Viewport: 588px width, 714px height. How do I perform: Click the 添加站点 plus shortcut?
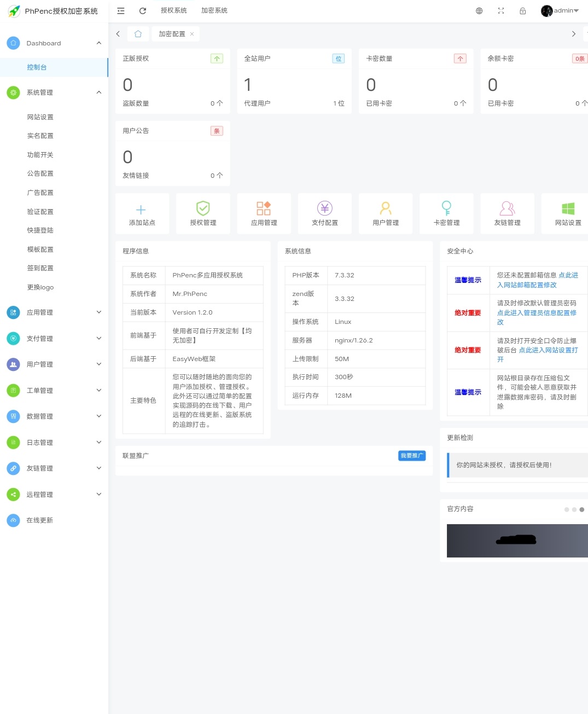tap(142, 213)
